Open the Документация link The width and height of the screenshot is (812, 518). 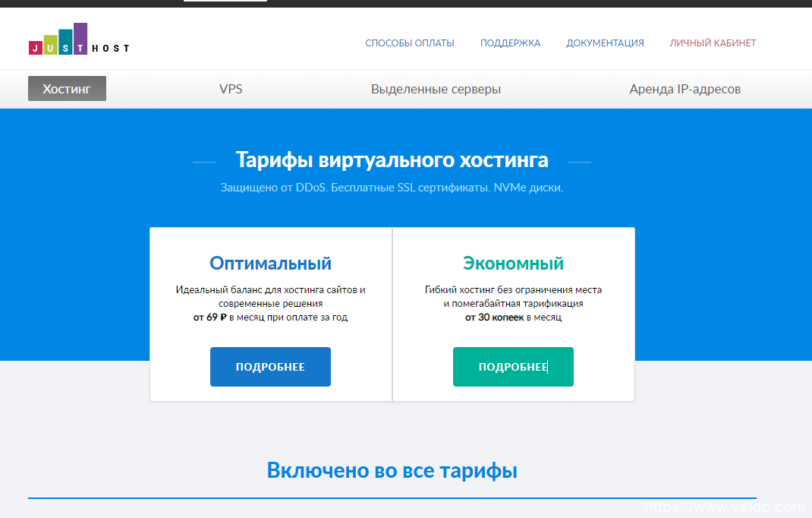click(x=605, y=43)
